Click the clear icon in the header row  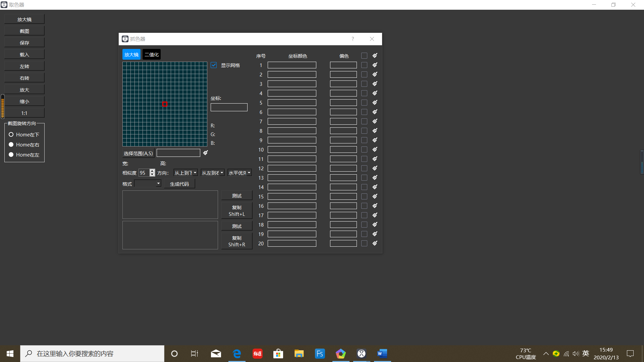(x=375, y=55)
